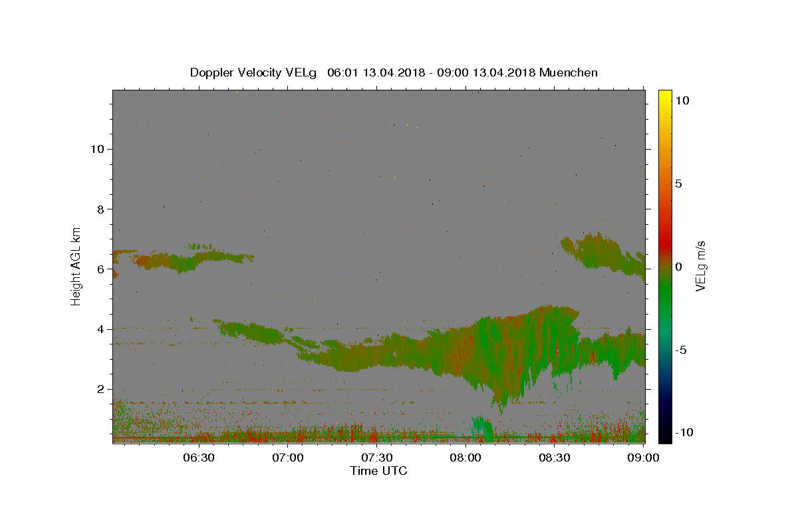Select the '07:00' time axis label

tap(287, 458)
